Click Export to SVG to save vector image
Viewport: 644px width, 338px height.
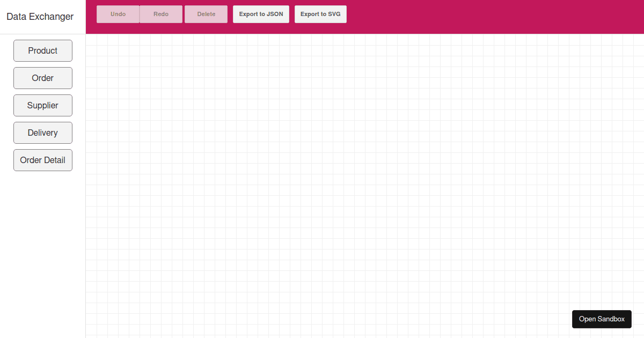320,14
